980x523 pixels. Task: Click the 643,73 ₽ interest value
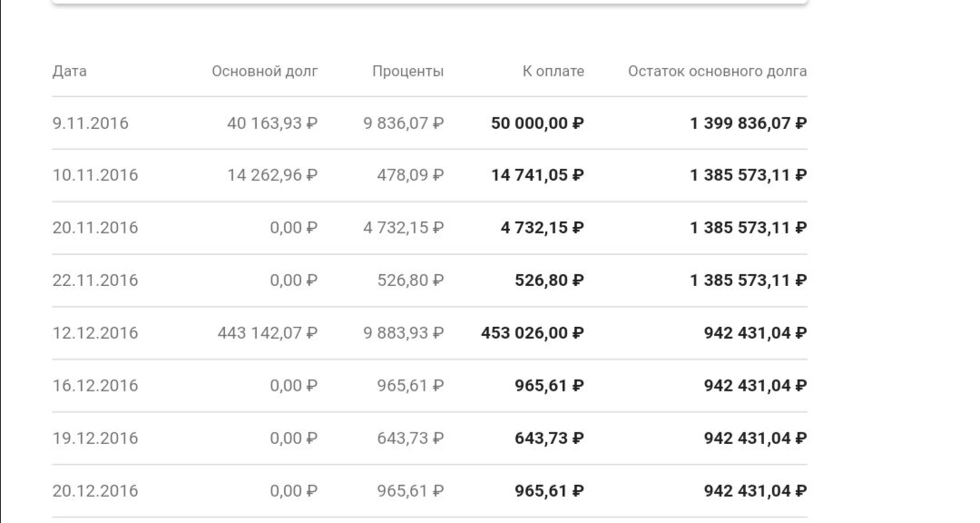410,439
